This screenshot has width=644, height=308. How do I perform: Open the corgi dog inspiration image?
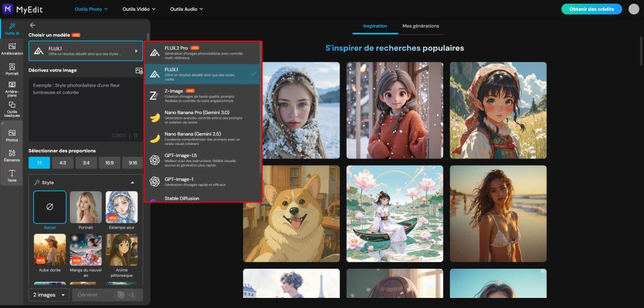coord(291,214)
